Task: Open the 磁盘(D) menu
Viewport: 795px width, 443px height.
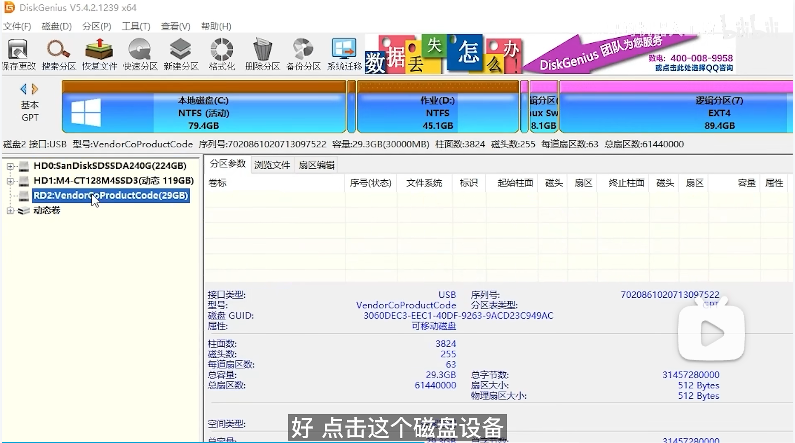Action: tap(56, 26)
